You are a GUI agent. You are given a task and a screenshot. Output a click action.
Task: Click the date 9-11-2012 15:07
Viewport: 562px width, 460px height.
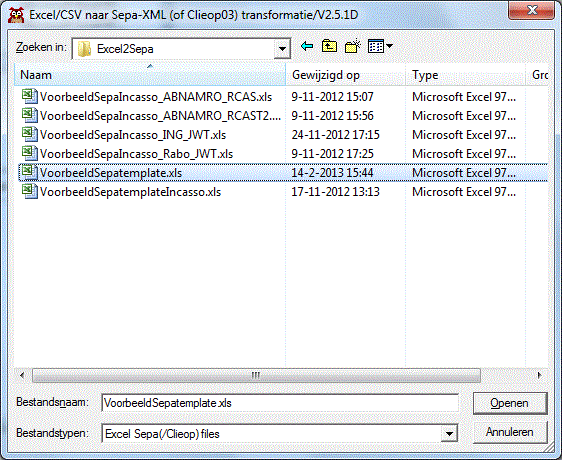tap(332, 97)
